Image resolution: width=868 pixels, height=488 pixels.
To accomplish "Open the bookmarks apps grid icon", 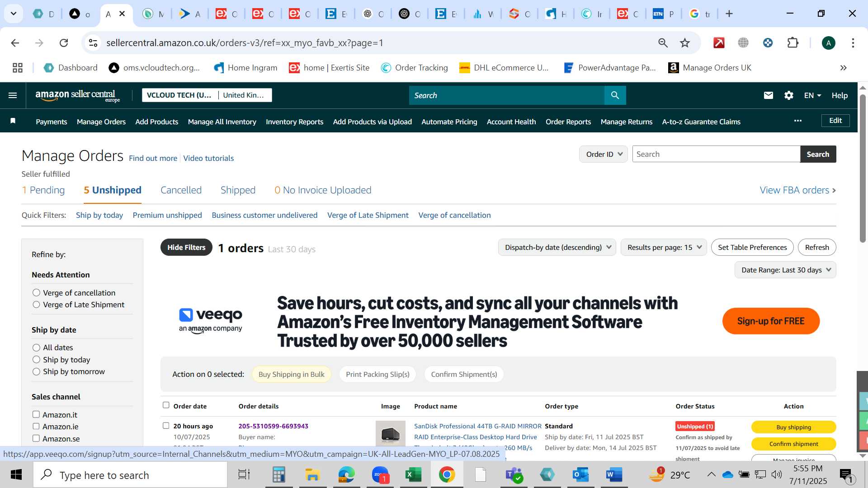I will pyautogui.click(x=18, y=68).
